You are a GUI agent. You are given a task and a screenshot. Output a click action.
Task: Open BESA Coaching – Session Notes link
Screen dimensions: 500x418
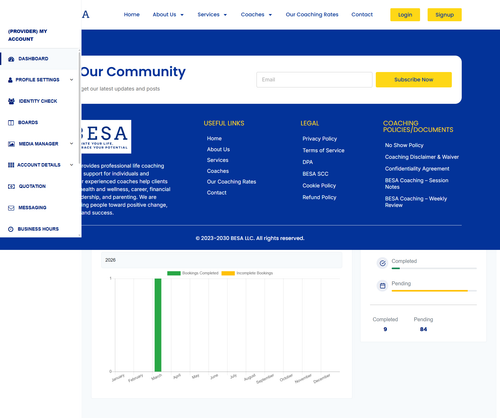pos(417,184)
